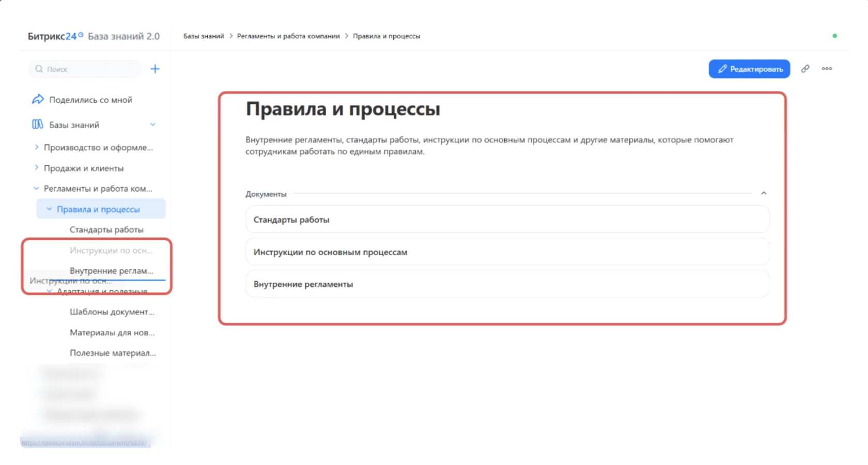The width and height of the screenshot is (868, 465).
Task: Click the Редактировать button
Action: point(749,69)
